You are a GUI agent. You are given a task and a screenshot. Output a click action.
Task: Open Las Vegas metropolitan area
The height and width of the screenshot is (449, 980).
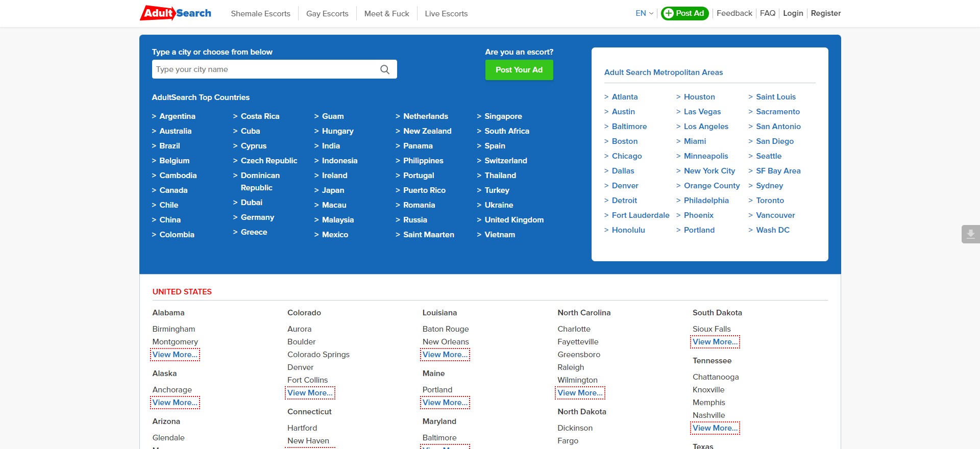702,112
